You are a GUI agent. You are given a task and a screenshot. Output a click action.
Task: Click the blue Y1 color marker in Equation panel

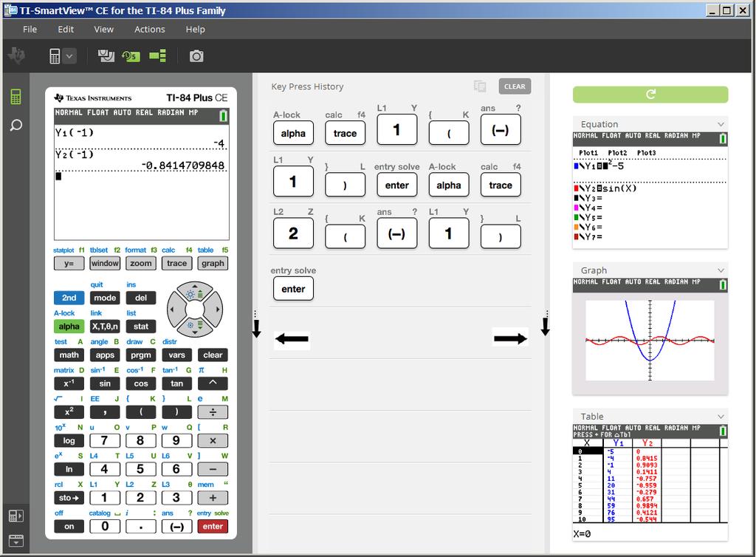576,166
